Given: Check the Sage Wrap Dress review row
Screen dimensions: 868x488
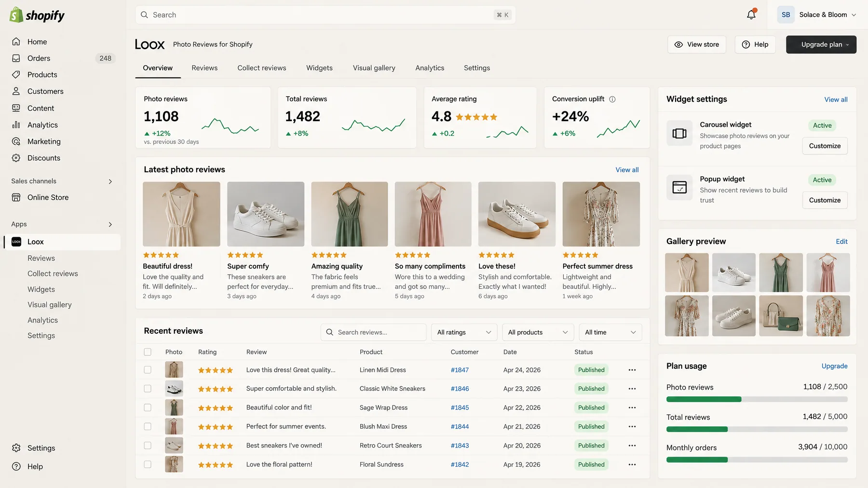Looking at the screenshot, I should click(148, 407).
